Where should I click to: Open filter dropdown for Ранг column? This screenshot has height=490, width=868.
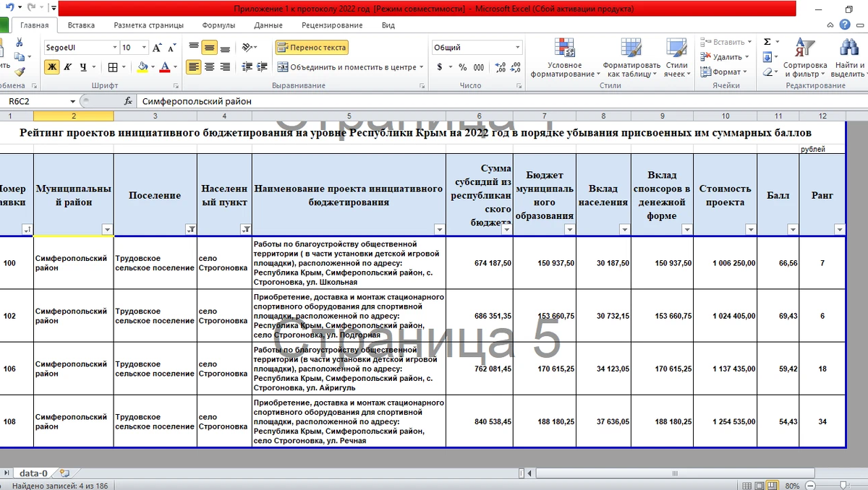click(x=839, y=230)
